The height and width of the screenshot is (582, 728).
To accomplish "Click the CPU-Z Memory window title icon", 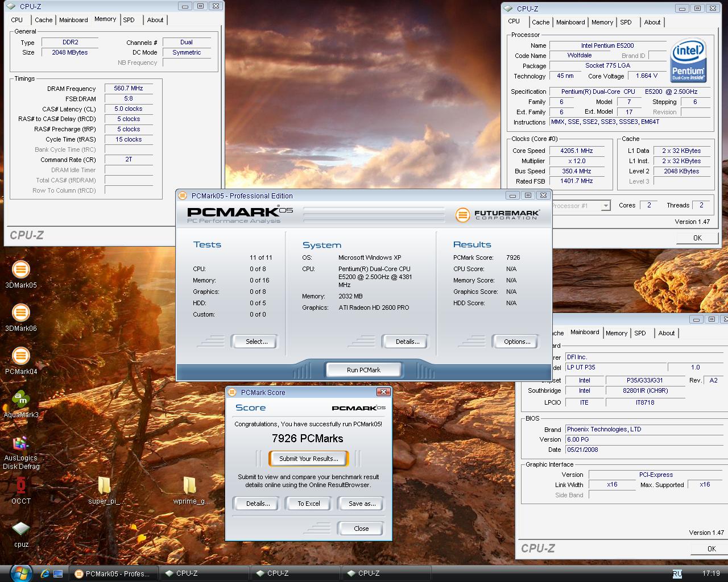I will click(x=11, y=6).
